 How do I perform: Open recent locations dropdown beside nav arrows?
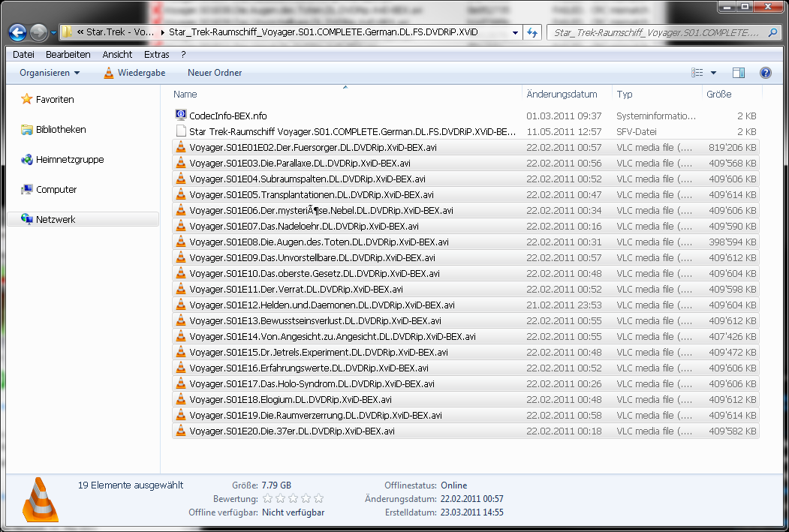[53, 33]
